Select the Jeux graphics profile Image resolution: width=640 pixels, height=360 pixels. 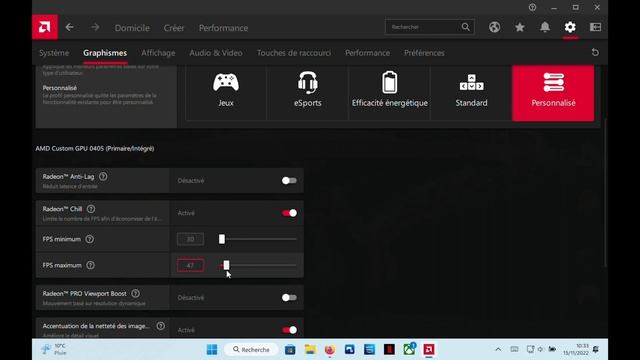pyautogui.click(x=226, y=93)
